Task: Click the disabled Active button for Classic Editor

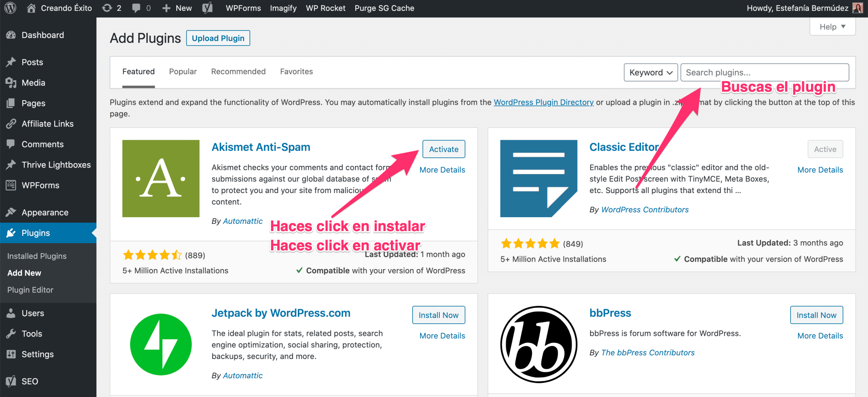Action: [825, 149]
